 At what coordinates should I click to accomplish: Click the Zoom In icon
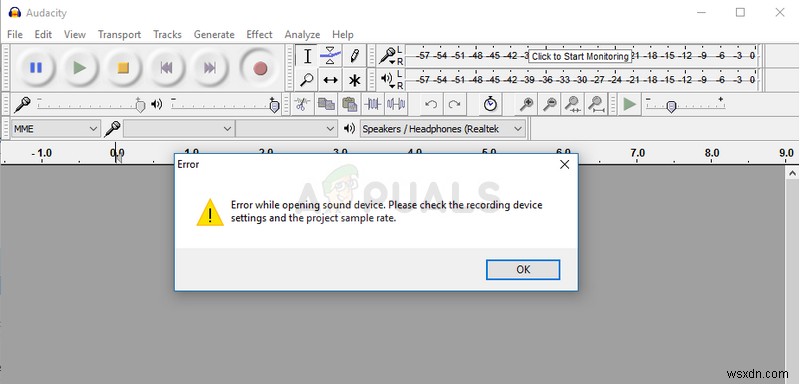pyautogui.click(x=526, y=105)
